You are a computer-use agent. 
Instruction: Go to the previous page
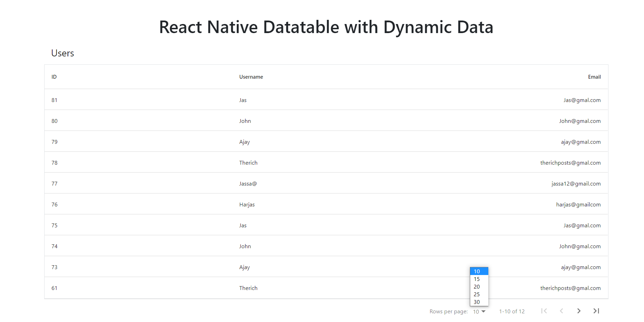click(x=561, y=311)
